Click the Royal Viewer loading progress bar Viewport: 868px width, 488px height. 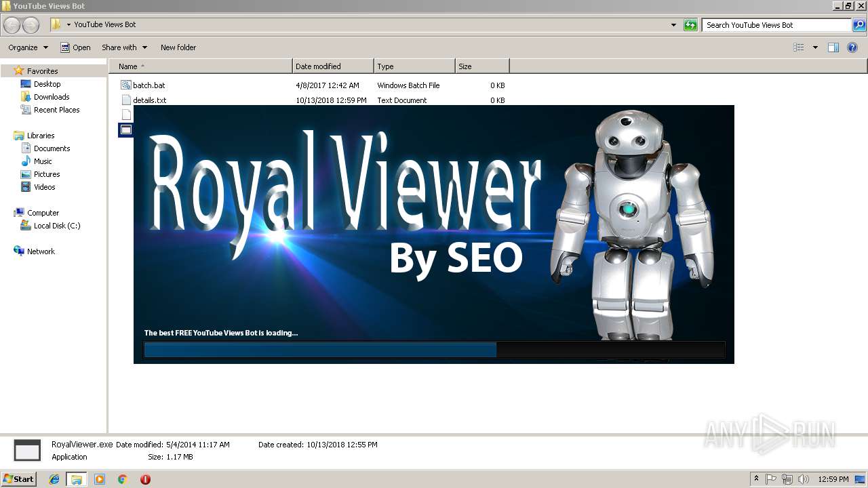[434, 350]
